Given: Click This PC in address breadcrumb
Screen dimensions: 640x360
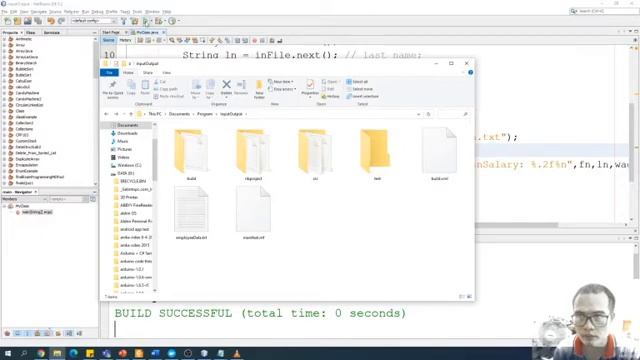Looking at the screenshot, I should [155, 114].
